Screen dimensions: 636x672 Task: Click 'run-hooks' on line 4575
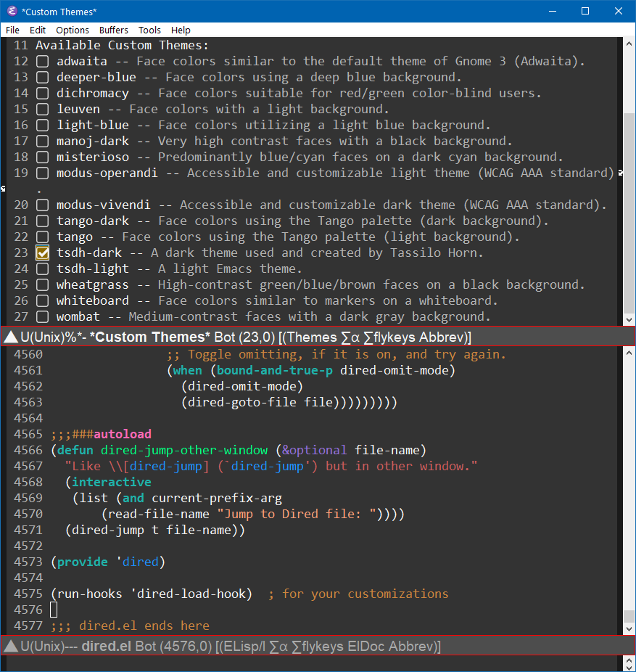[x=89, y=594]
